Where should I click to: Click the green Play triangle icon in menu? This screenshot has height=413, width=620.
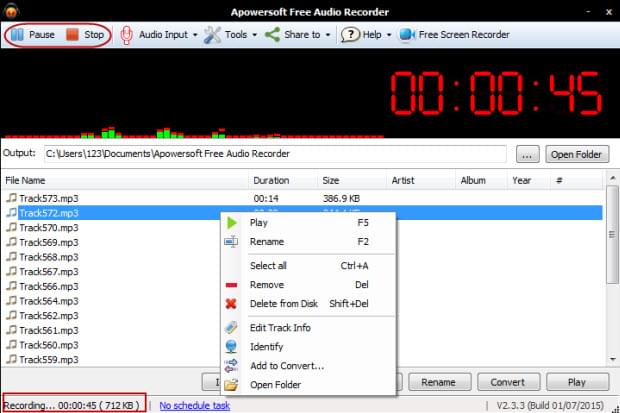pyautogui.click(x=232, y=223)
